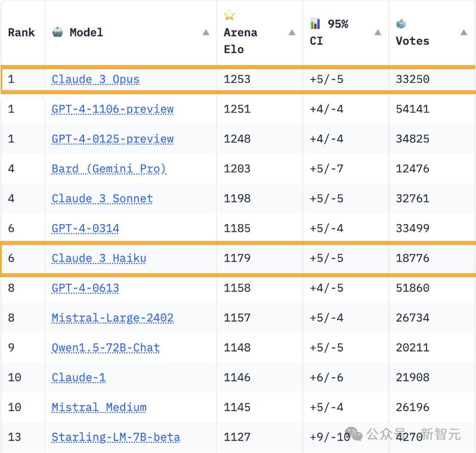The height and width of the screenshot is (453, 476).
Task: Open the Claude 3 Opus link
Action: 95,79
